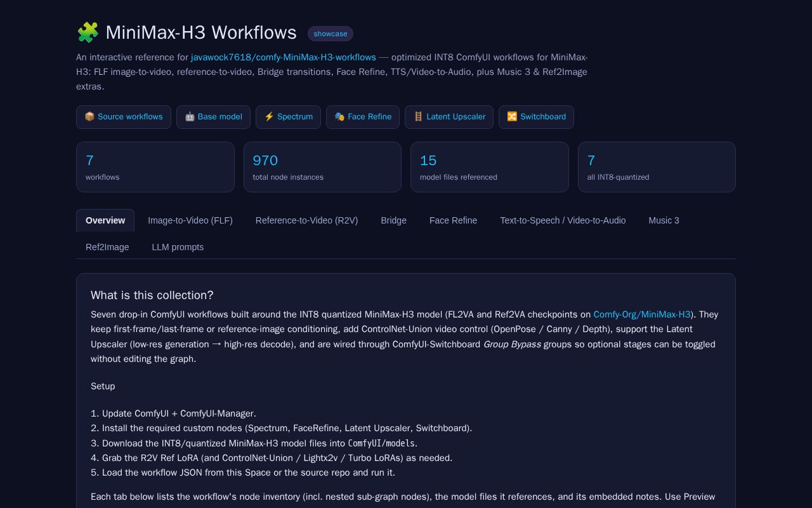This screenshot has width=812, height=508.
Task: Click the MiniMax-H3 Workflows page title
Action: pos(201,32)
